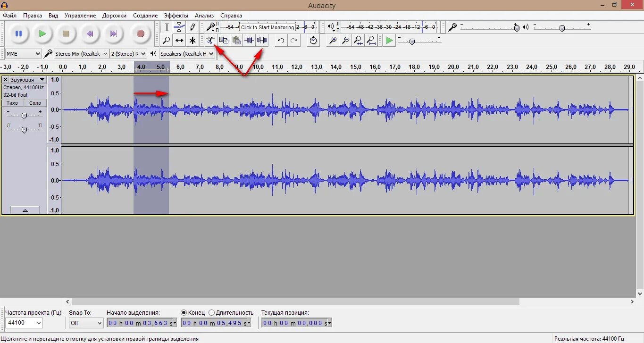Click the selection end time field
644x343 pixels.
(x=217, y=323)
